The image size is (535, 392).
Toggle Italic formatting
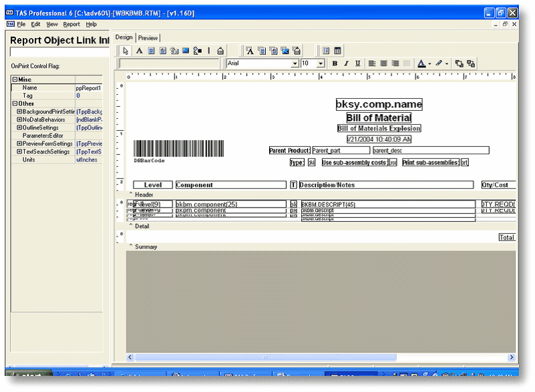[347, 63]
